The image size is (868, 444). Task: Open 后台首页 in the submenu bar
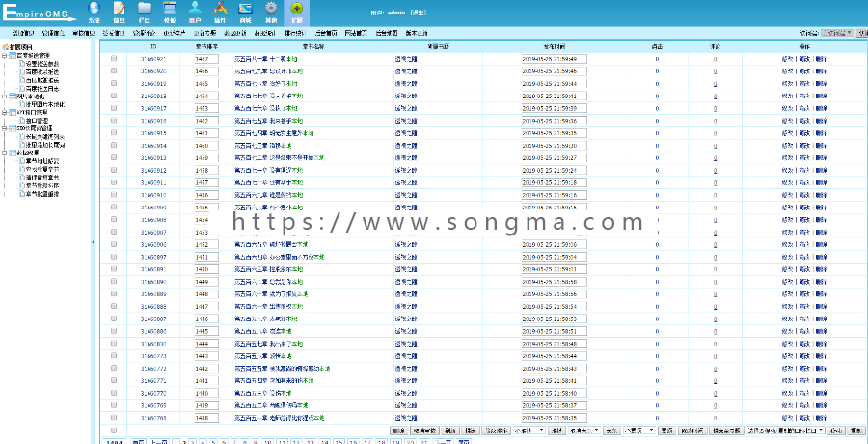[x=326, y=33]
